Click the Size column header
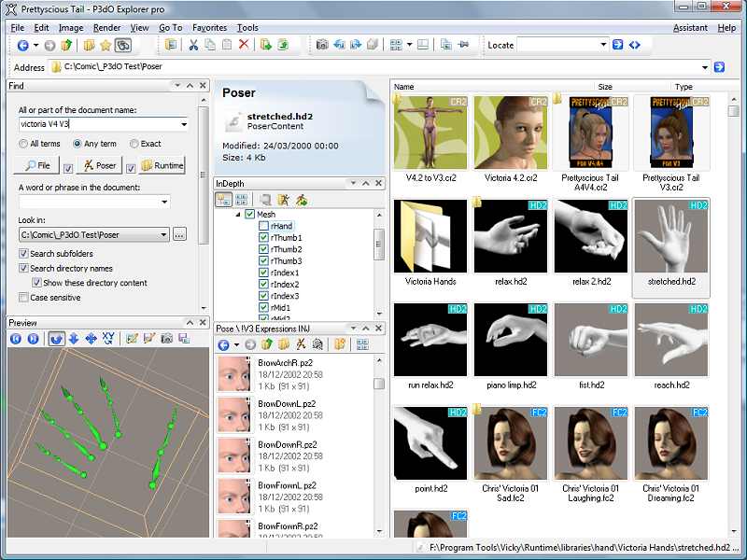Screen dimensions: 747x560 click(632, 86)
